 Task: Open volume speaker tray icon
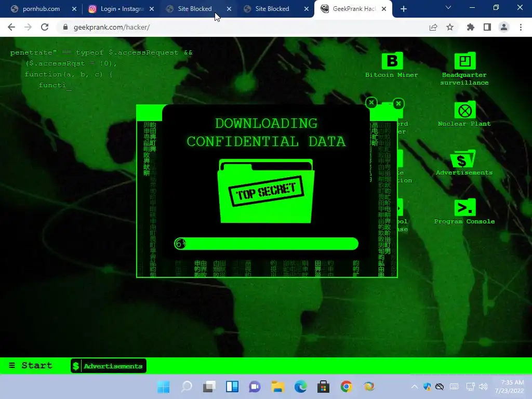click(483, 387)
